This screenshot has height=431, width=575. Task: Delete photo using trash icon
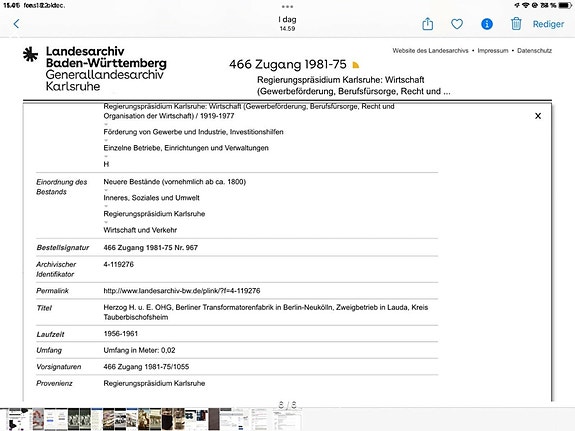click(x=516, y=24)
